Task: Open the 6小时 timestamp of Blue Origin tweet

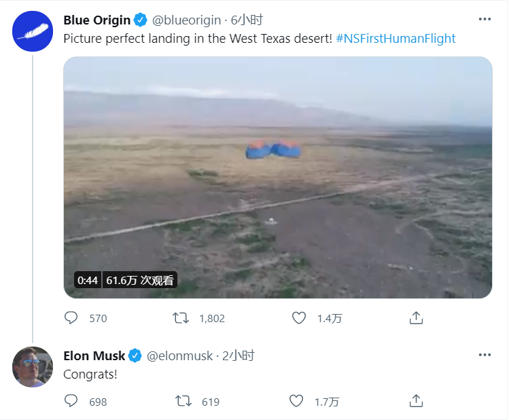Action: click(247, 20)
